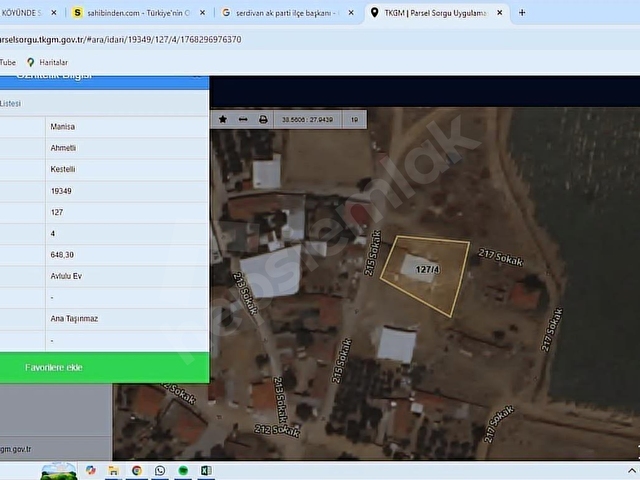The height and width of the screenshot is (480, 640).
Task: Click the gm.gov.tr link at panel bottom
Action: coord(16,449)
